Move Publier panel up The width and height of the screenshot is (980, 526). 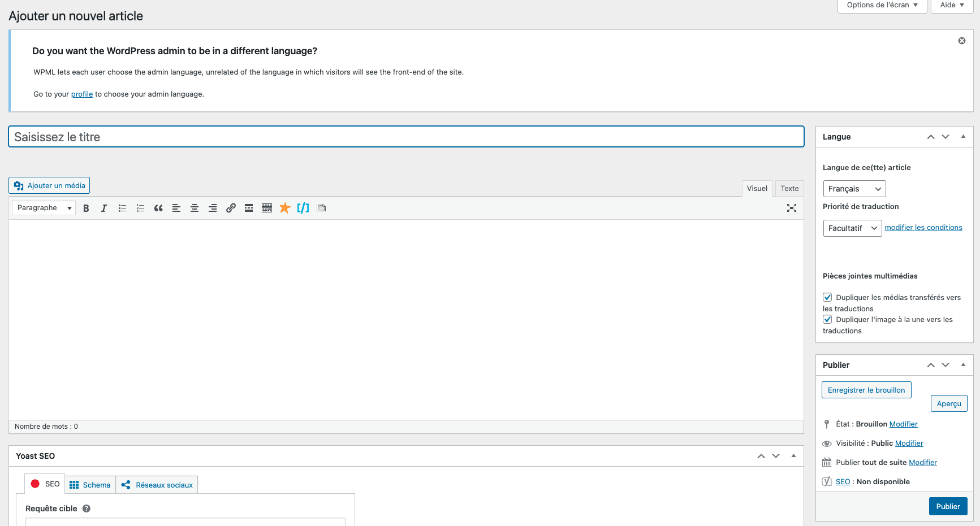pyautogui.click(x=931, y=365)
